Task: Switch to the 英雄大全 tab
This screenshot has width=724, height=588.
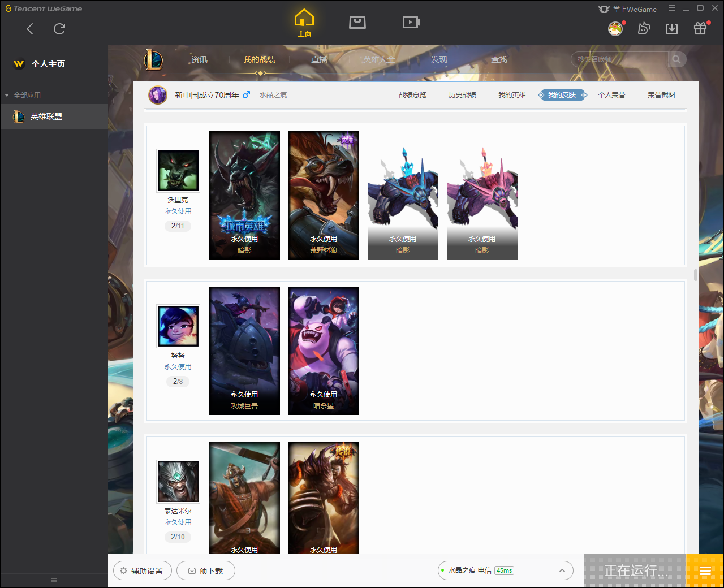Action: coord(379,59)
